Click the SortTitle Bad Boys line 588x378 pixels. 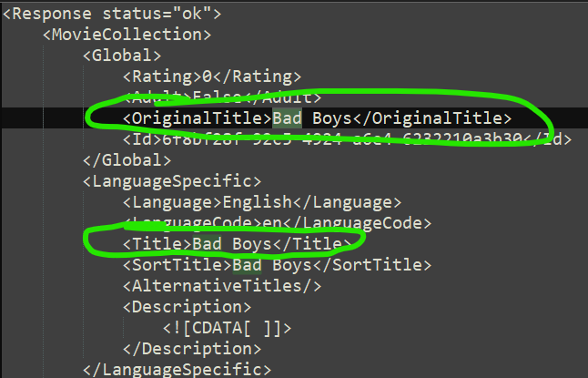coord(277,265)
